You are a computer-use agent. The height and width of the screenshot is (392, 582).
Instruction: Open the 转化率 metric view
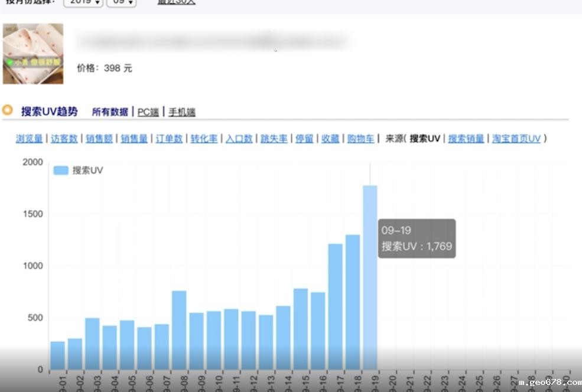pyautogui.click(x=203, y=139)
